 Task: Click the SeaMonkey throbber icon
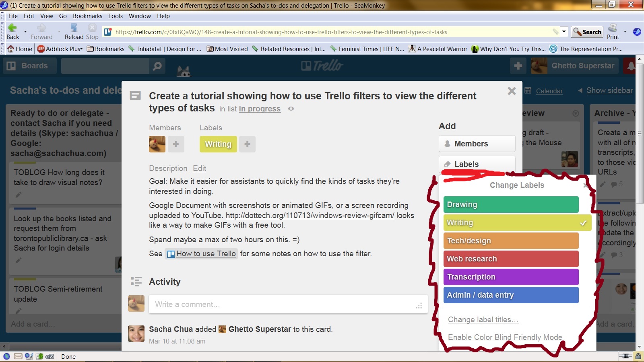[637, 31]
